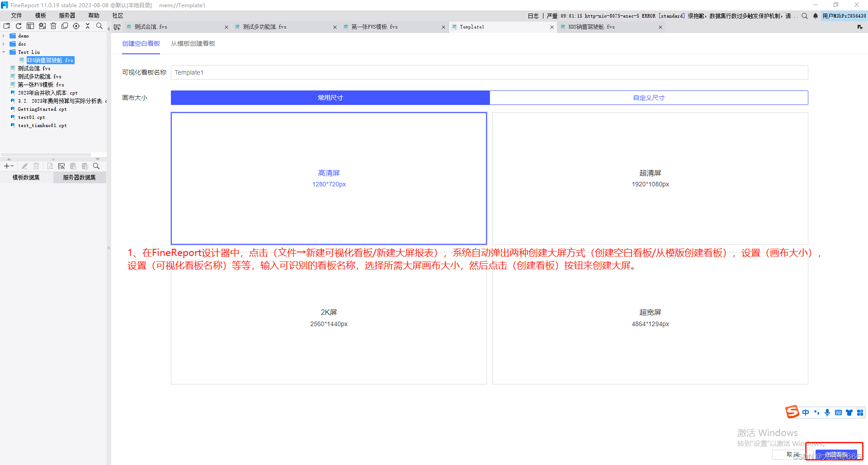
Task: Click the 创建看板 button
Action: pyautogui.click(x=836, y=455)
